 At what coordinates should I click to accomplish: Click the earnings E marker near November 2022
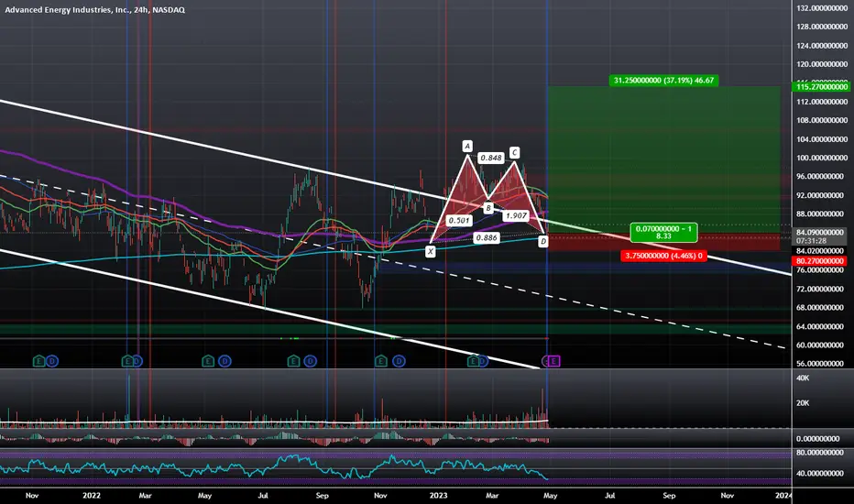pyautogui.click(x=381, y=361)
